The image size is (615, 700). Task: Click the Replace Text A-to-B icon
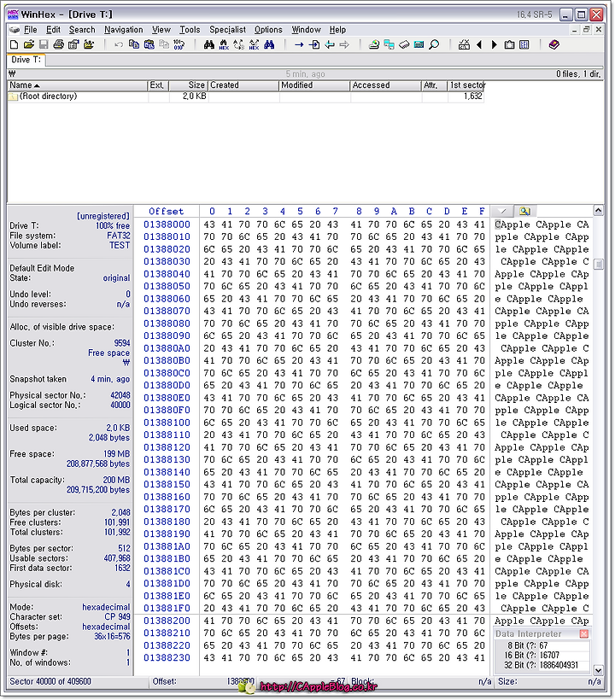click(x=239, y=44)
